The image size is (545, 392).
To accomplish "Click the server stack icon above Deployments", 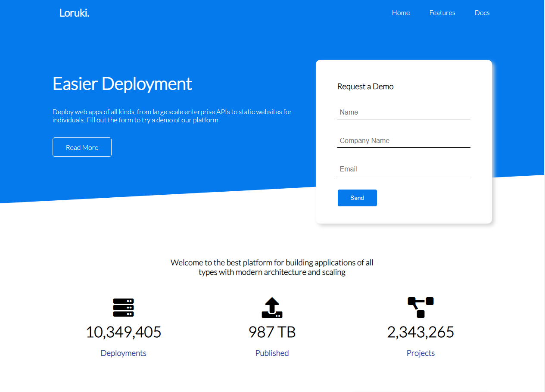I will pos(123,308).
